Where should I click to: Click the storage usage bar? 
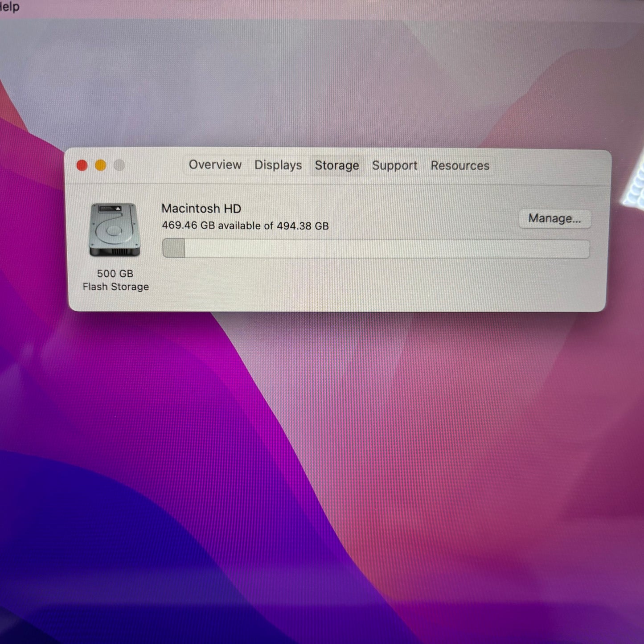click(376, 249)
